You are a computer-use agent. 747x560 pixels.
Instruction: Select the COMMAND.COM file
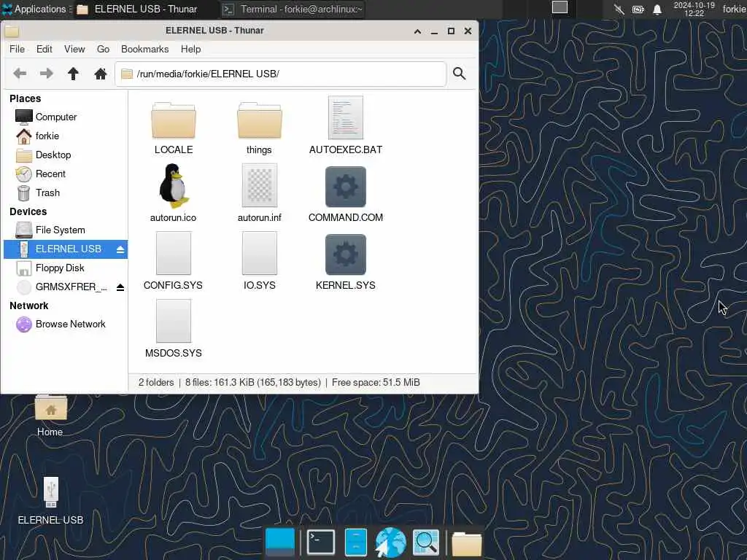[x=345, y=192]
